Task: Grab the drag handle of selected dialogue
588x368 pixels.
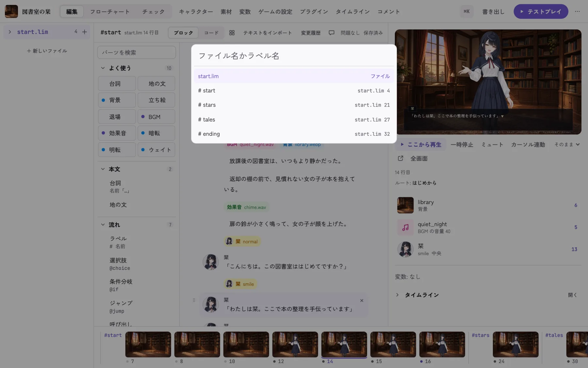Action: (x=194, y=300)
